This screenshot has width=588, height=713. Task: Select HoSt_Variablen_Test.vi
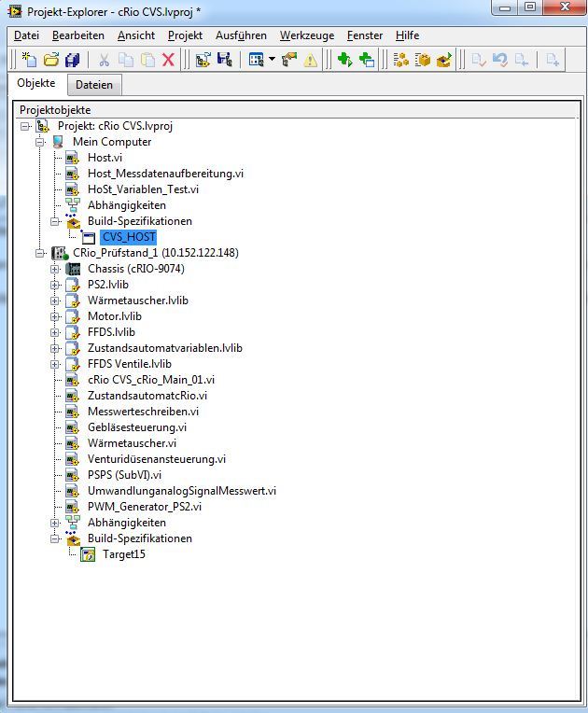143,189
